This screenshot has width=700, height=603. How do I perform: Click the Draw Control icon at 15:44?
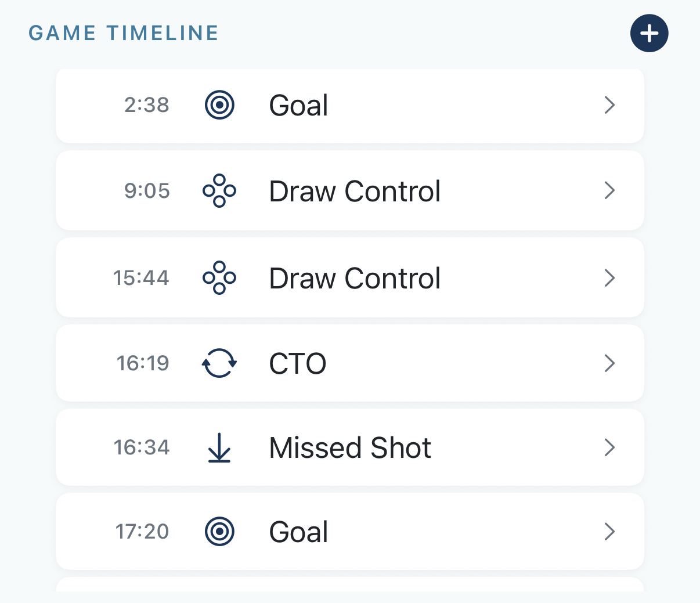(219, 278)
